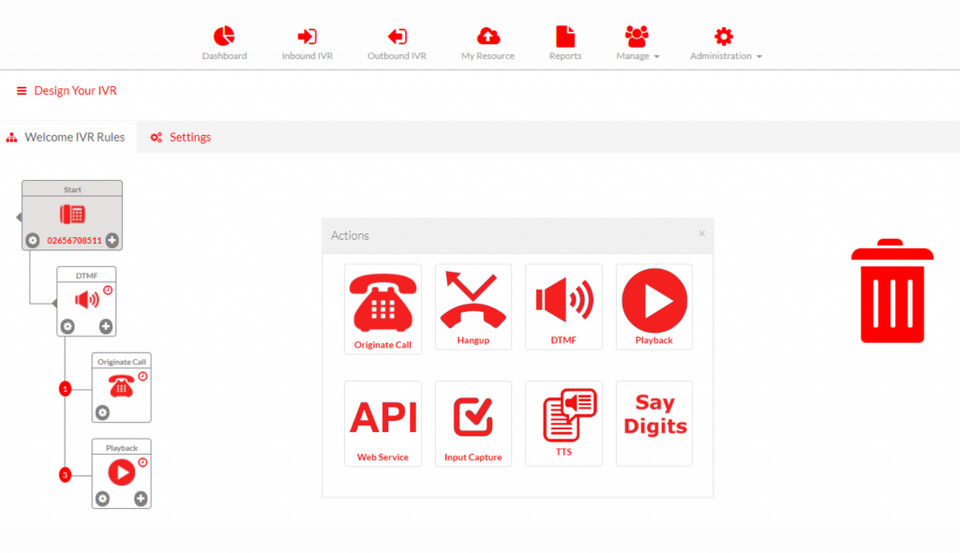Remove the DTMF node with its red circle
960x553 pixels.
(108, 290)
